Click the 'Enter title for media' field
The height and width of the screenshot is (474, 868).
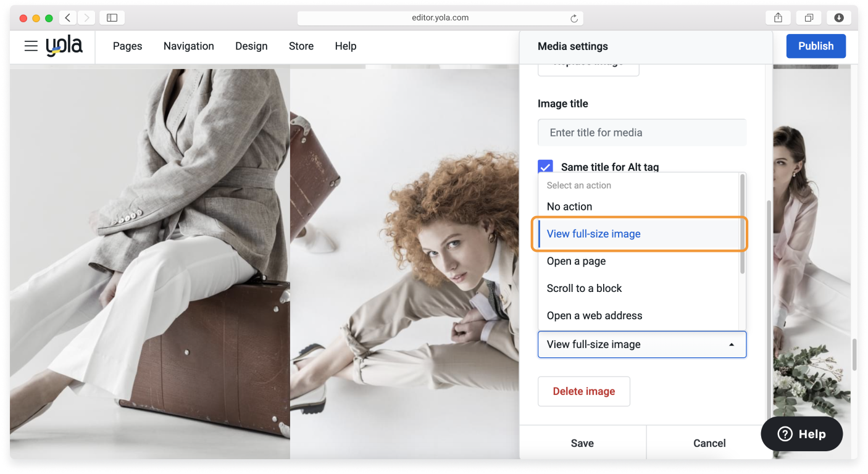coord(642,132)
